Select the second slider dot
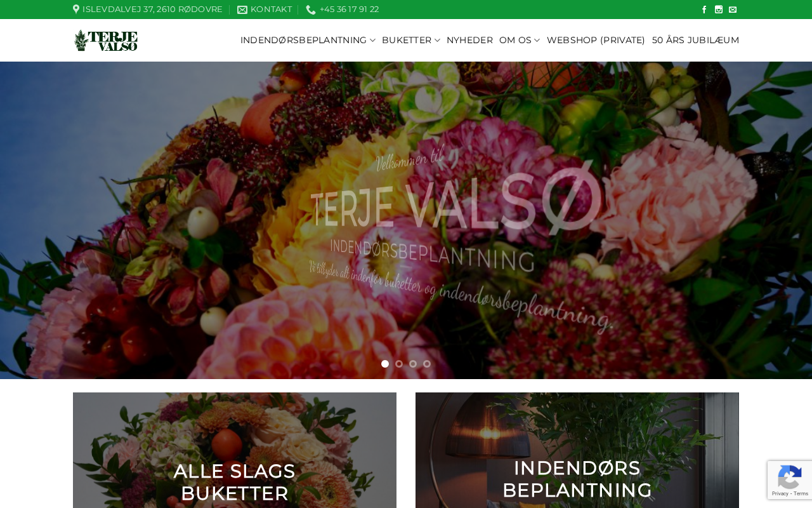Image resolution: width=812 pixels, height=508 pixels. (399, 364)
